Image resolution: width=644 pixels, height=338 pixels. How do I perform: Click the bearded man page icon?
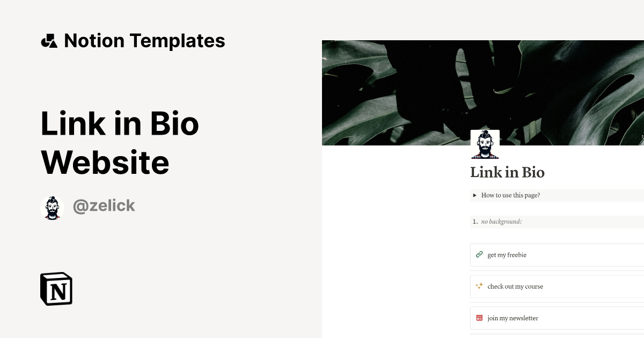[485, 144]
